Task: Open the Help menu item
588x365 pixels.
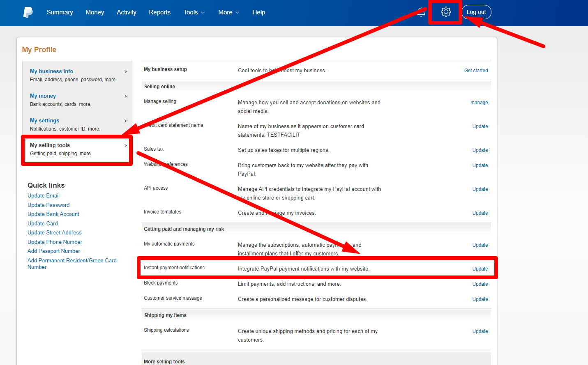Action: [259, 12]
